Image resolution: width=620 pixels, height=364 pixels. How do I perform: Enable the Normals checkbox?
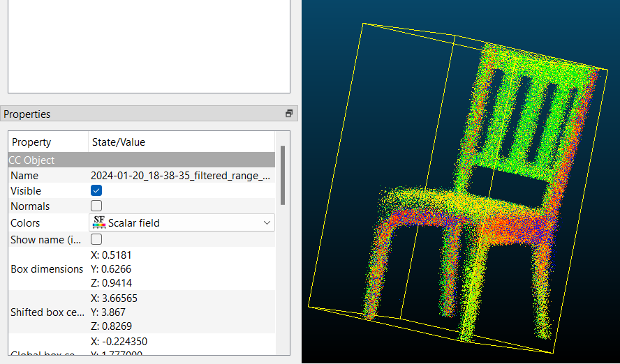[96, 206]
